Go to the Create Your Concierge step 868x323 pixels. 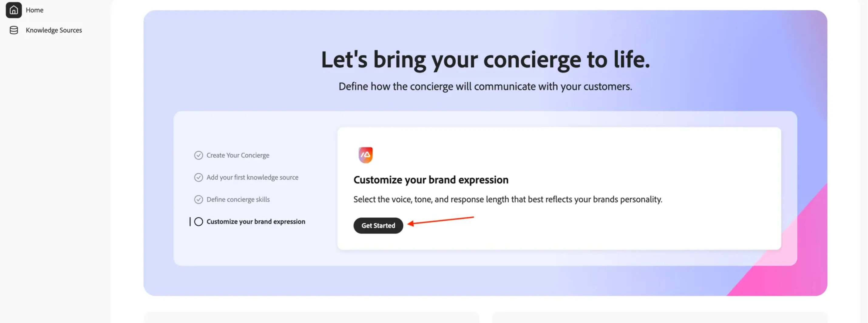pos(238,155)
